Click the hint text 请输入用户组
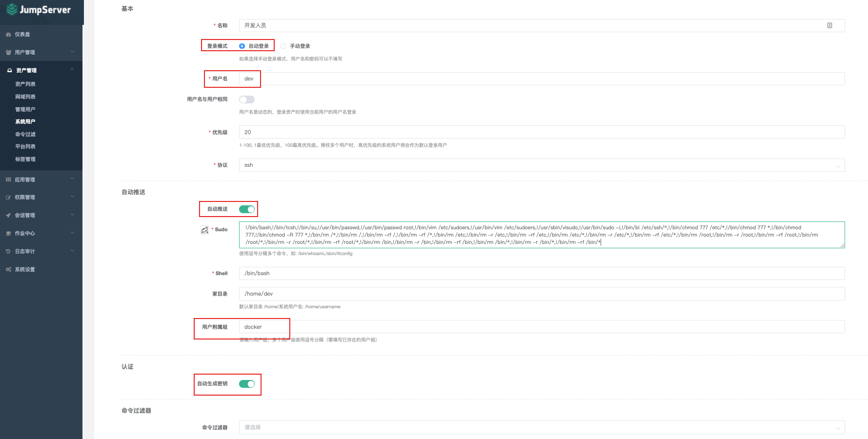Screen dimensions: 868x439 [308, 340]
